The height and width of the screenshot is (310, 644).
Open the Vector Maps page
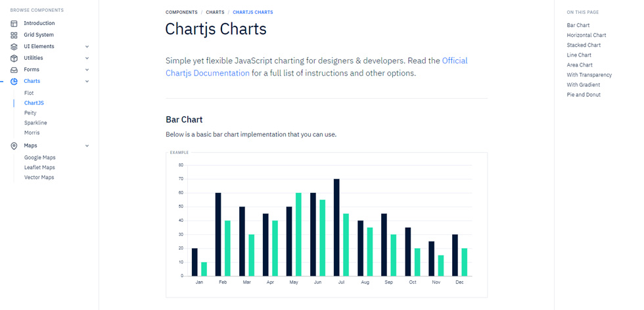39,177
